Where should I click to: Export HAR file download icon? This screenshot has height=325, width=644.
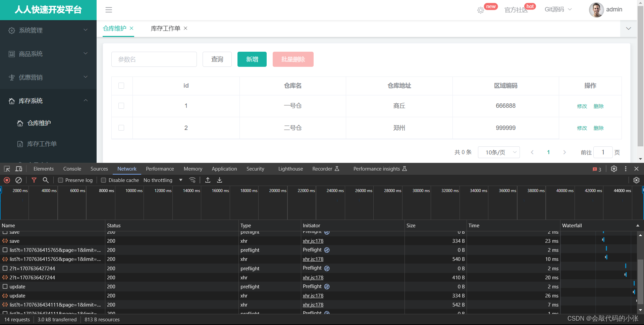(x=220, y=180)
